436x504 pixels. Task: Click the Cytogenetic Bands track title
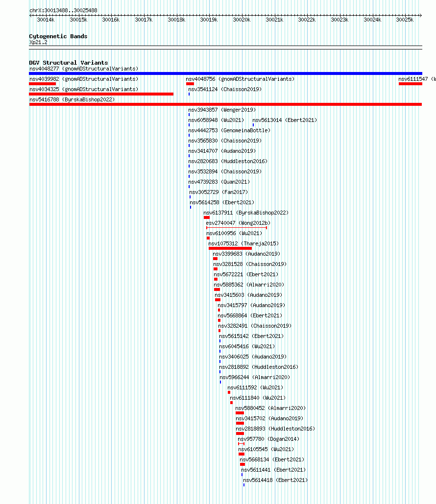[58, 36]
